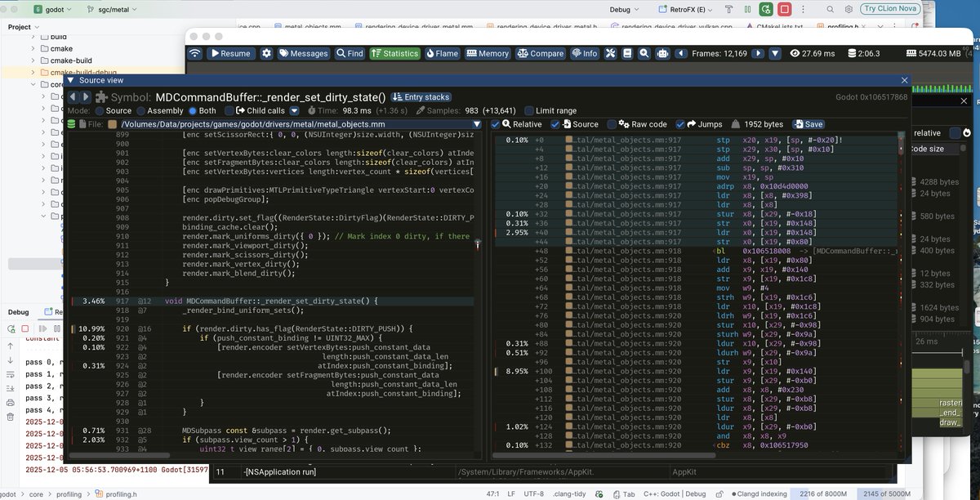Go to previous frame arrow
Viewport: 980px width, 500px height.
(x=680, y=53)
